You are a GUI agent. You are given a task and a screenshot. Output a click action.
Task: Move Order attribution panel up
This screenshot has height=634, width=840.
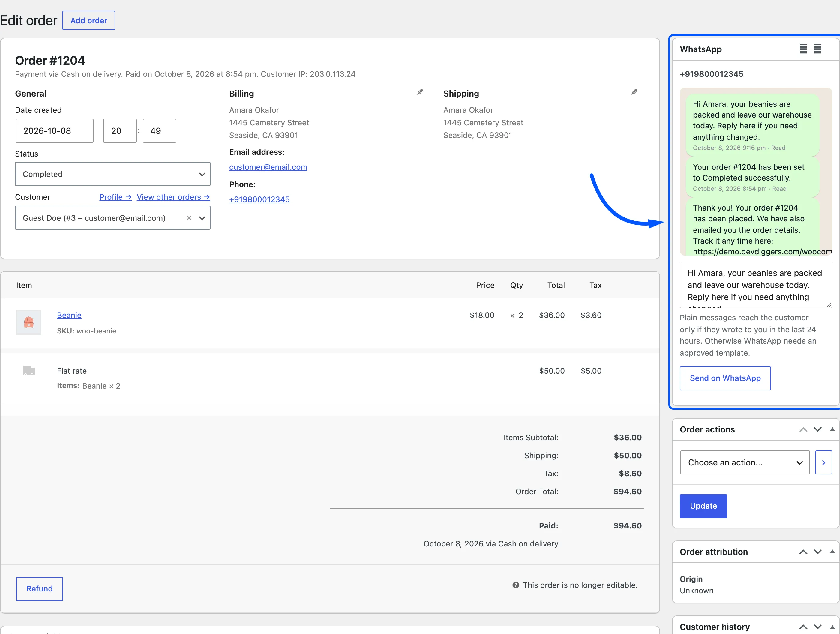pyautogui.click(x=803, y=552)
